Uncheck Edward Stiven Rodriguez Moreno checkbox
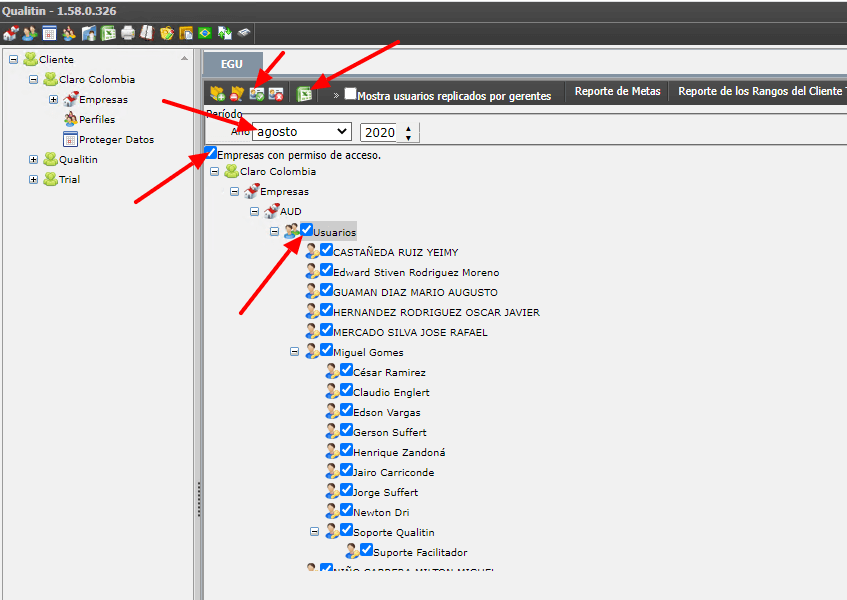Image resolution: width=847 pixels, height=600 pixels. point(326,269)
